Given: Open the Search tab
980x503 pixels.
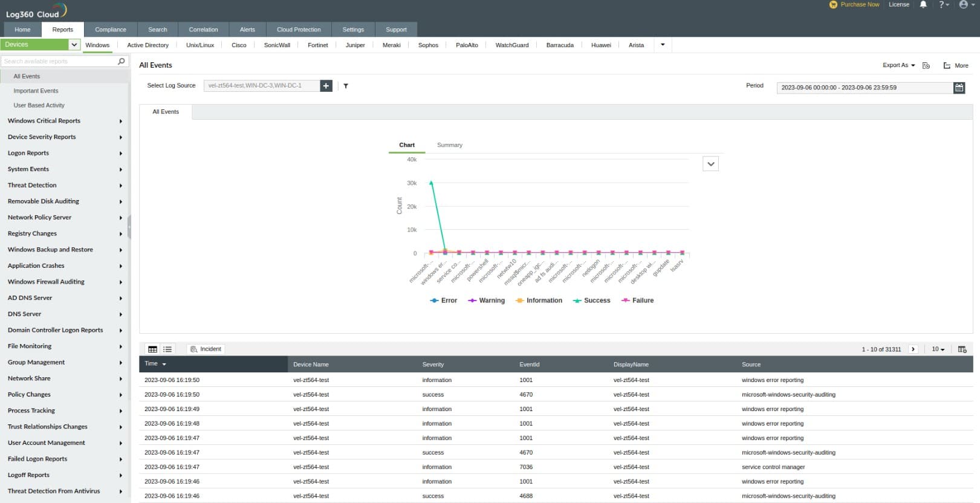Looking at the screenshot, I should tap(158, 30).
